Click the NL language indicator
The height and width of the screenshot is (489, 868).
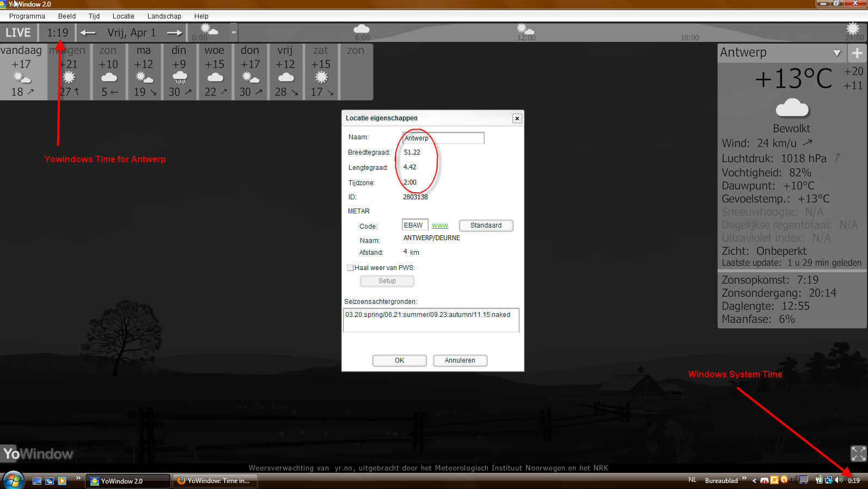[693, 480]
